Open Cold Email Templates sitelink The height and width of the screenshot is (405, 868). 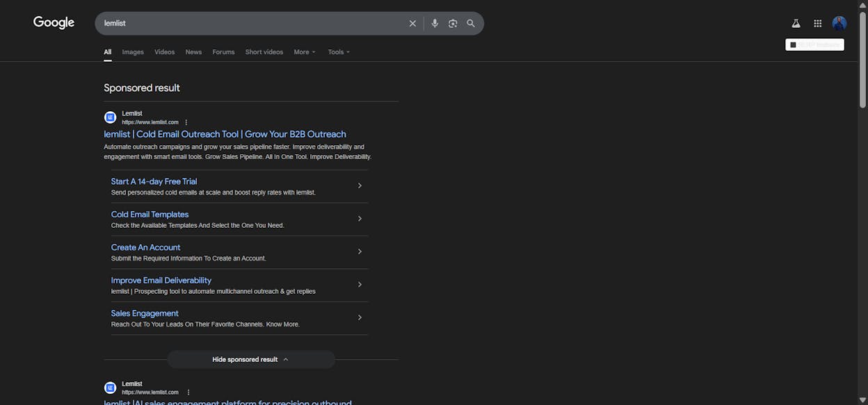pos(150,215)
